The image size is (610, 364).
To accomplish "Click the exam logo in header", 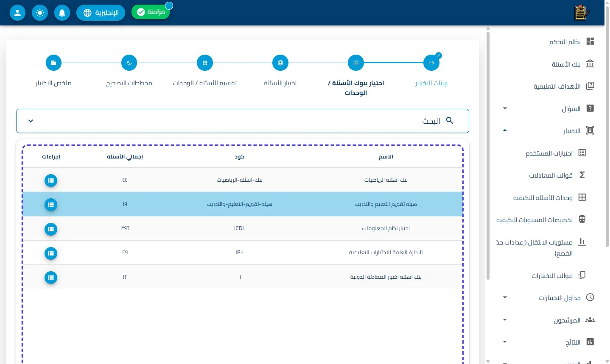I will click(582, 13).
